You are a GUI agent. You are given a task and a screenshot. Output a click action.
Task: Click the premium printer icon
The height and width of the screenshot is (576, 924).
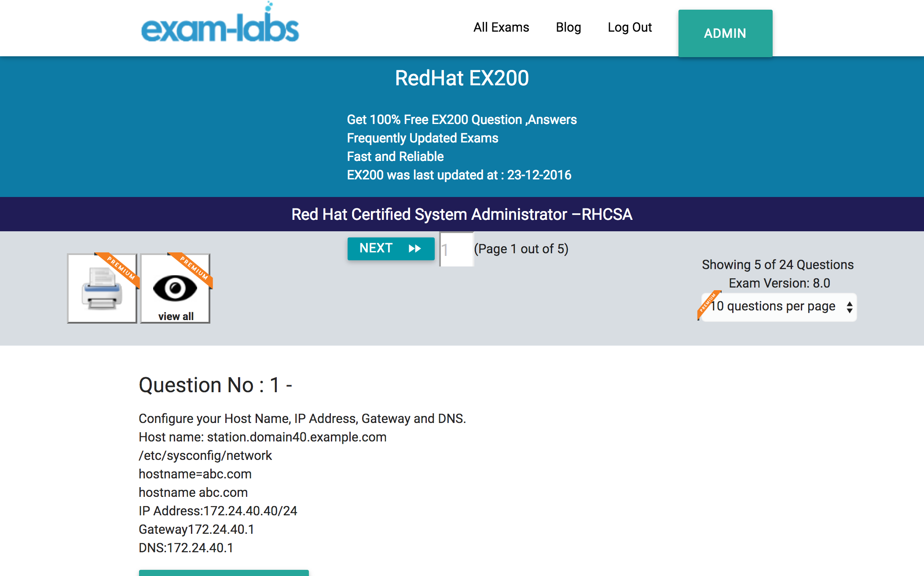pos(102,288)
